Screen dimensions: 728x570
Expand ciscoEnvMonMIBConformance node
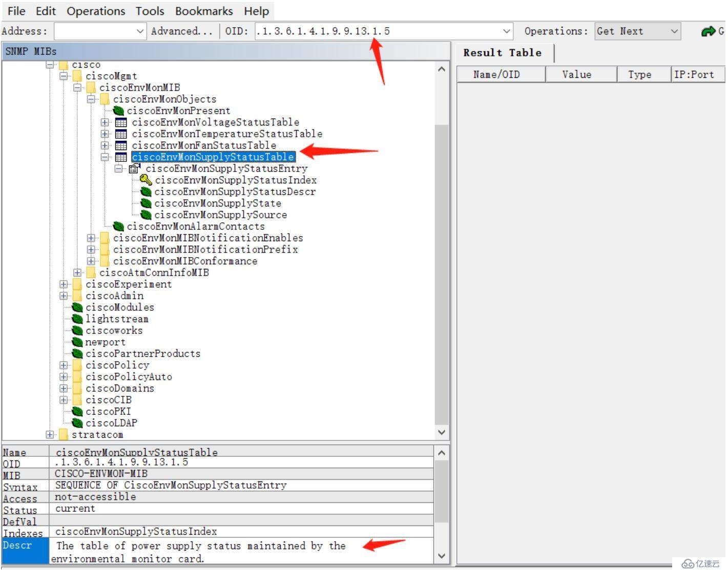pos(91,261)
